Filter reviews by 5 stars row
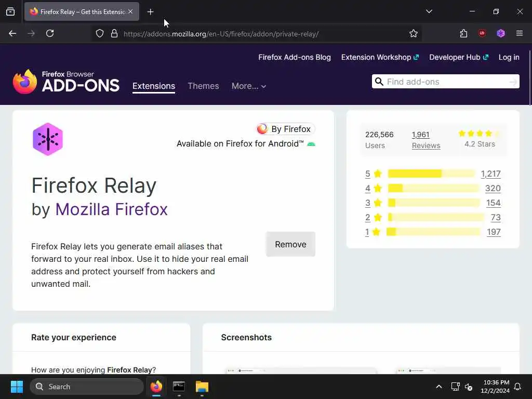Viewport: 532px width, 399px height. point(433,174)
